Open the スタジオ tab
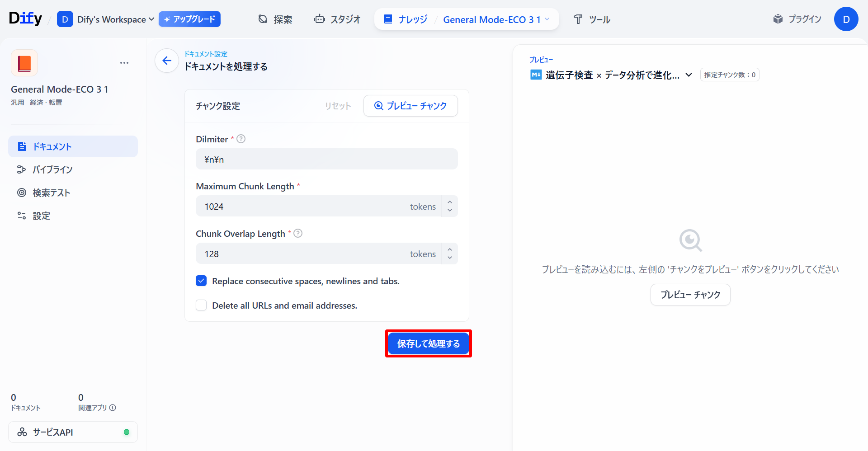The width and height of the screenshot is (868, 451). (x=338, y=19)
